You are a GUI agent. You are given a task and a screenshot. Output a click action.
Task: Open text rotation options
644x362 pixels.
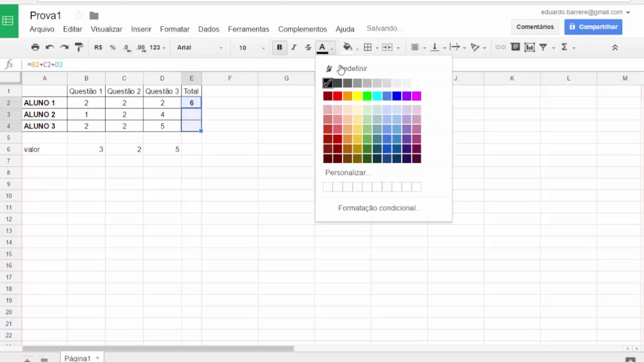coord(475,47)
